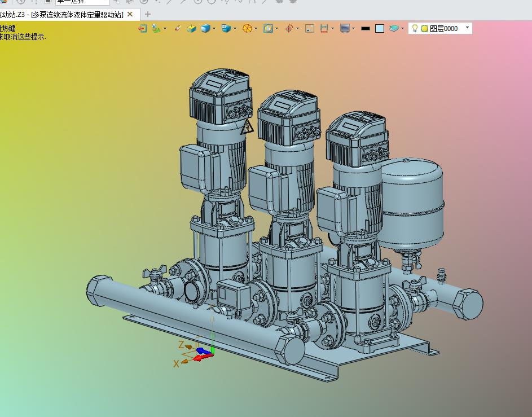Click the black line color swatch
Viewport: 532px width, 417px height.
pyautogui.click(x=366, y=29)
